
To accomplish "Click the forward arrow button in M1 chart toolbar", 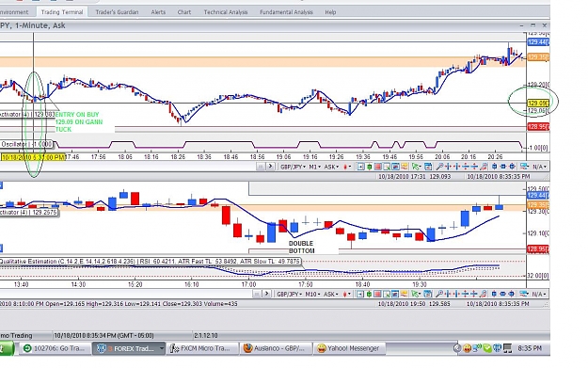I will pos(271,167).
